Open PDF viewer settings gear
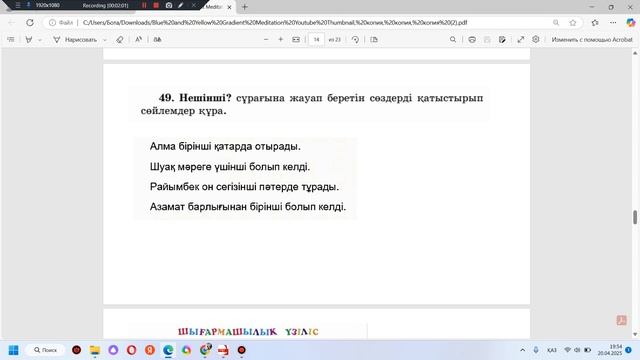640x360 pixels. click(536, 40)
